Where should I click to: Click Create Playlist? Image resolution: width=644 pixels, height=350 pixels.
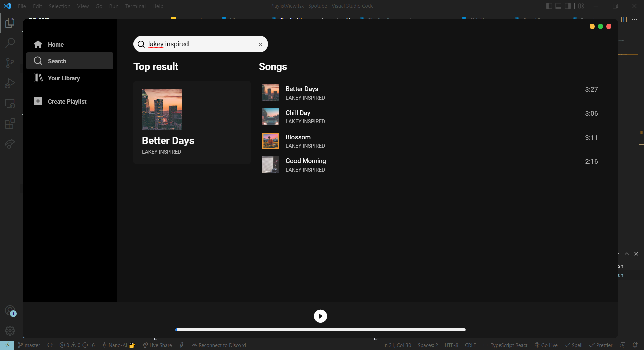67,101
